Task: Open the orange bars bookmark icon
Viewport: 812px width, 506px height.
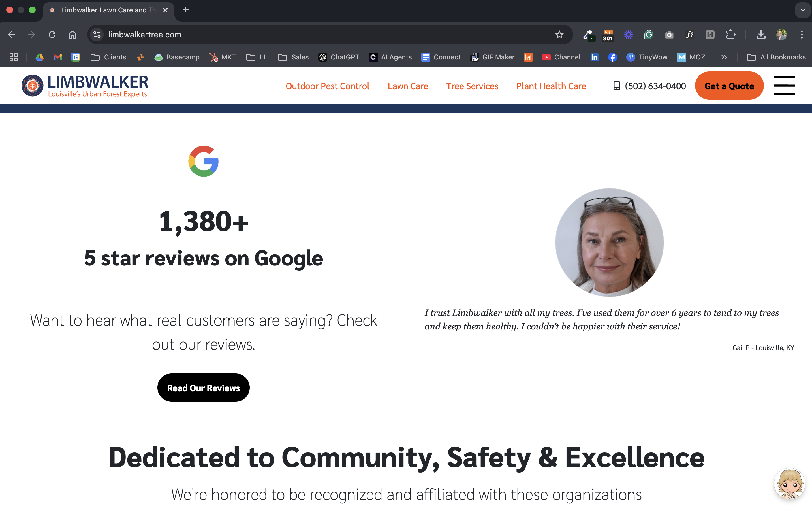Action: [x=528, y=57]
